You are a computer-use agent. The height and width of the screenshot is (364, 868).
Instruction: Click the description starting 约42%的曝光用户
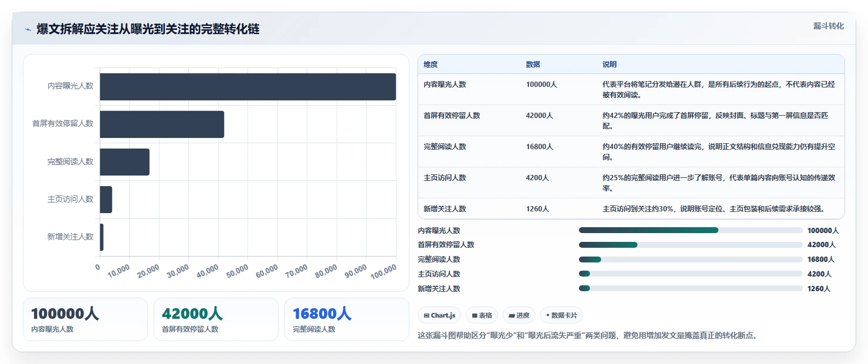point(716,120)
